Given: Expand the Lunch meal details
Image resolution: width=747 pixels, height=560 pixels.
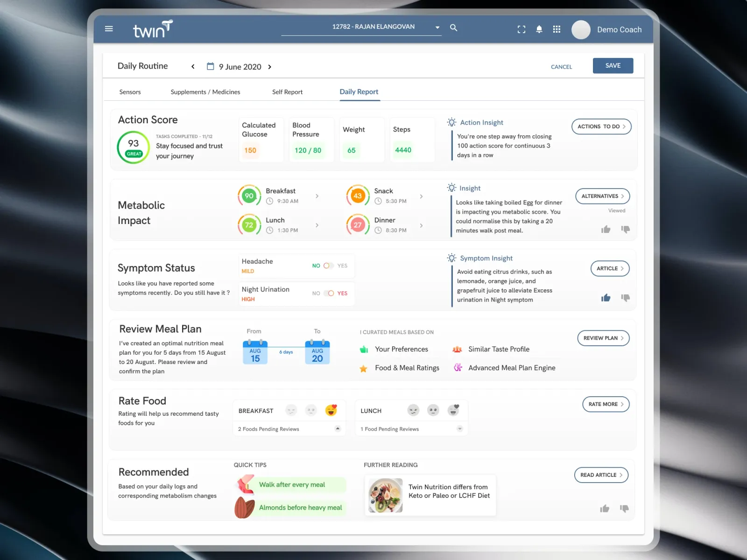Looking at the screenshot, I should pyautogui.click(x=317, y=225).
